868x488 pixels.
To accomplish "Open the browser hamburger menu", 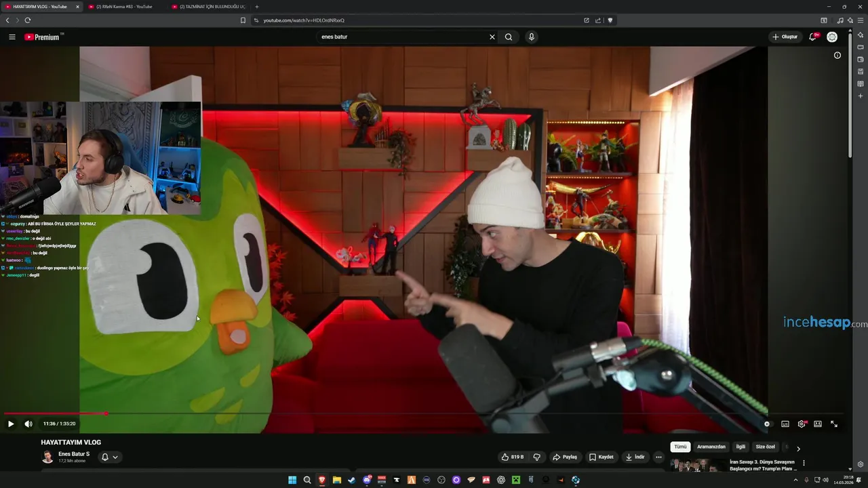I will point(861,20).
